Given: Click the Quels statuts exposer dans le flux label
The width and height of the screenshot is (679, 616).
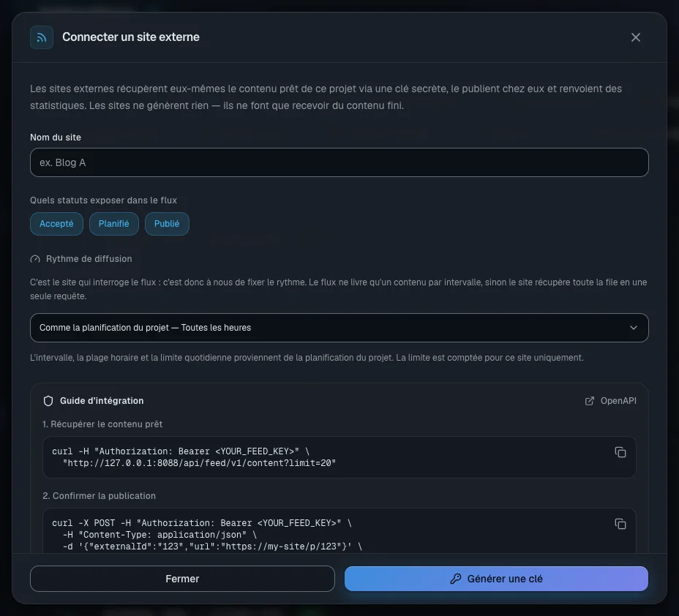Looking at the screenshot, I should pyautogui.click(x=103, y=200).
